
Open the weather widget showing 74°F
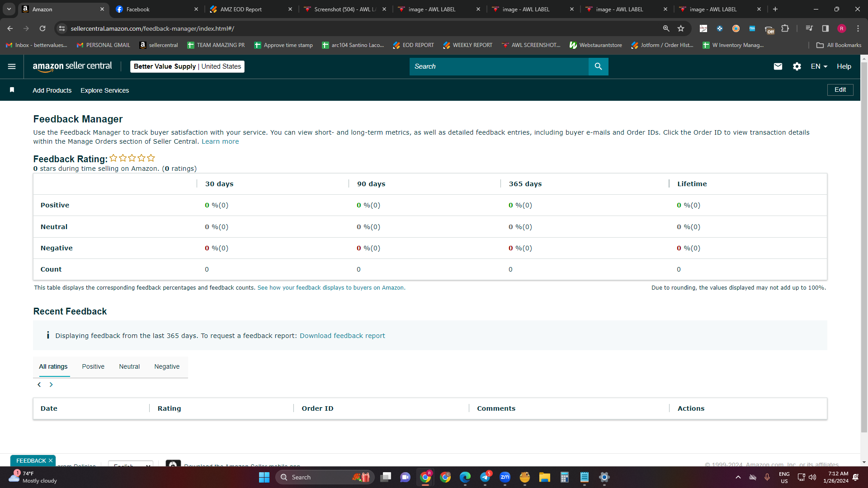coord(33,477)
